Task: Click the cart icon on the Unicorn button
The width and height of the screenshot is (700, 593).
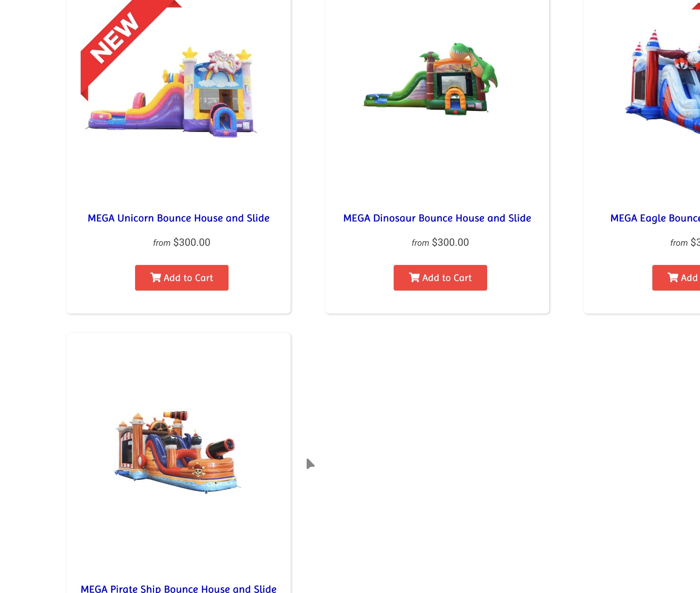Action: [x=155, y=277]
